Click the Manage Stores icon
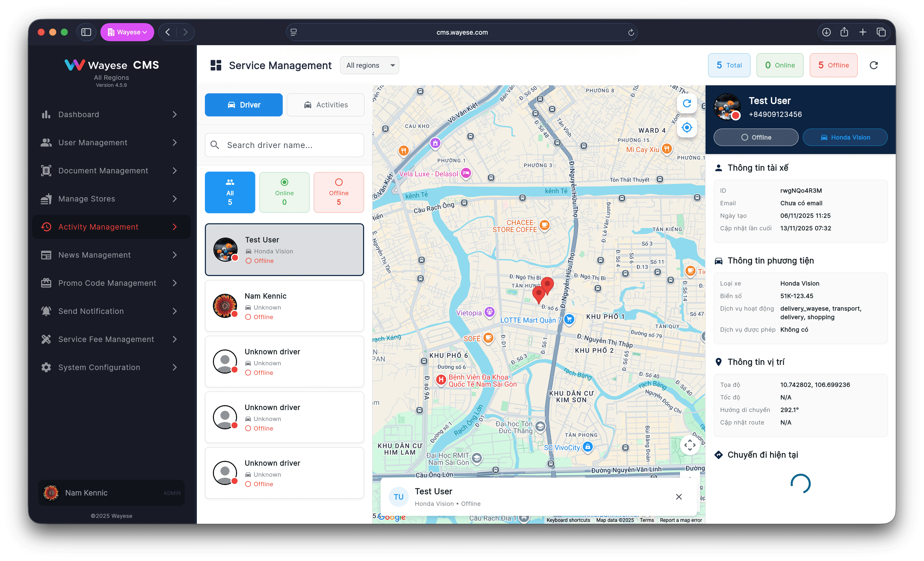Image resolution: width=924 pixels, height=561 pixels. coord(46,199)
